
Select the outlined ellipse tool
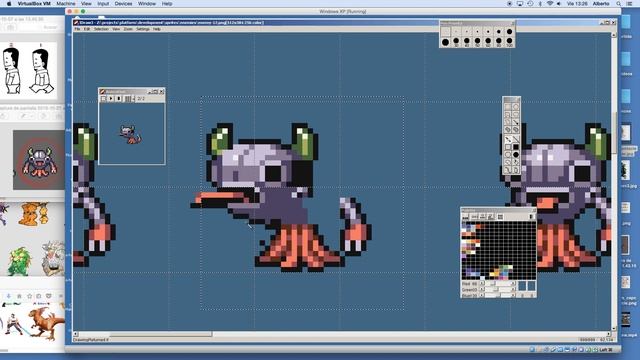[508, 155]
